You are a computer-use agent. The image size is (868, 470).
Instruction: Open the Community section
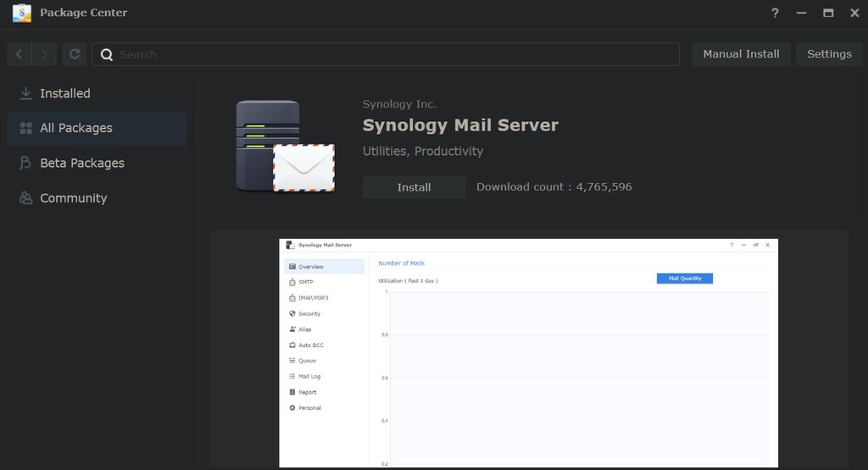(x=74, y=198)
